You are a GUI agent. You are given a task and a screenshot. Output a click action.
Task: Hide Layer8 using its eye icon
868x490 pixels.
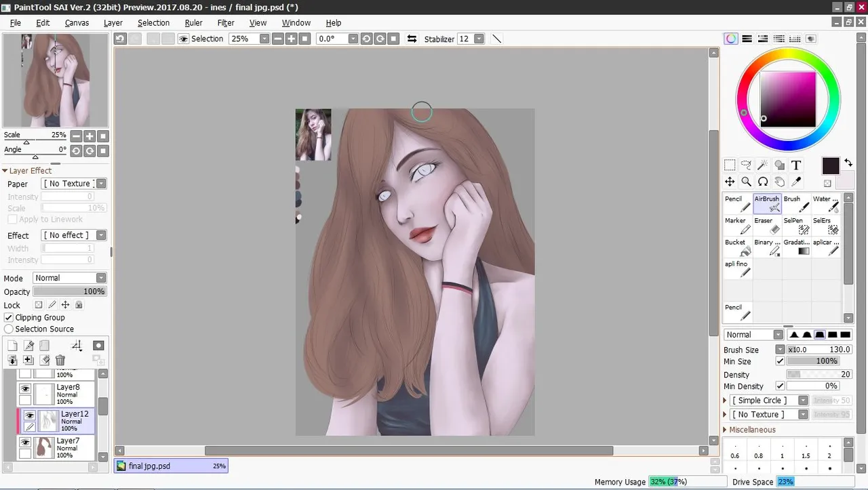25,388
